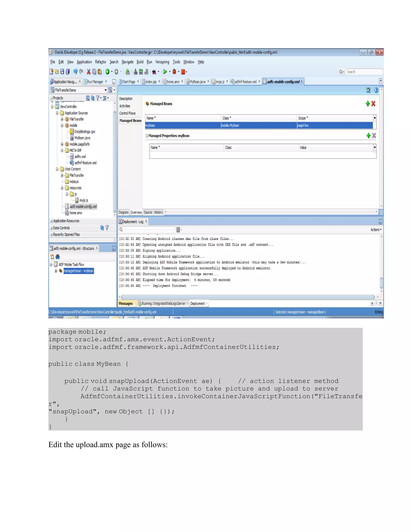Click the green Back navigation icon
Image resolution: width=411 pixels, height=532 pixels.
[107, 72]
